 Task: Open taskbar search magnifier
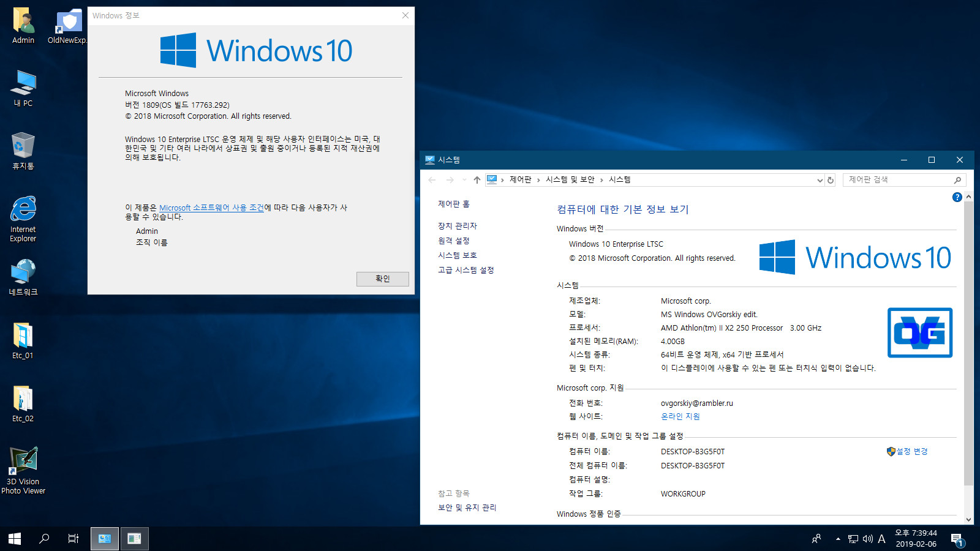[44, 539]
